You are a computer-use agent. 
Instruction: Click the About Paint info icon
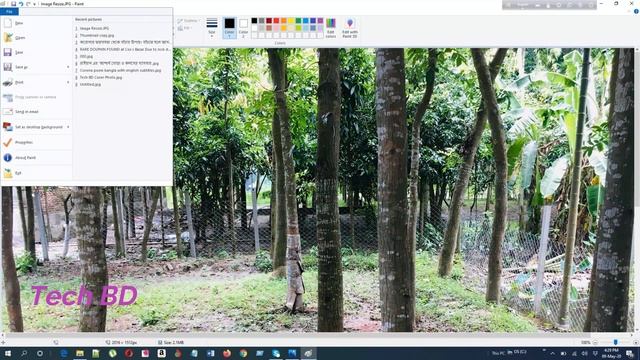pos(8,157)
